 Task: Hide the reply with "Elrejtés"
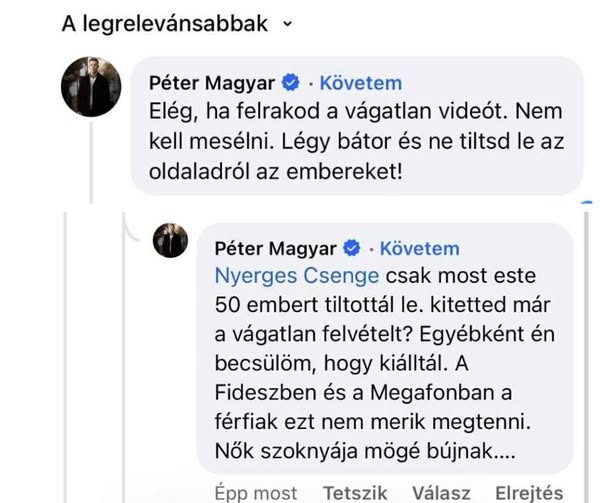(529, 492)
